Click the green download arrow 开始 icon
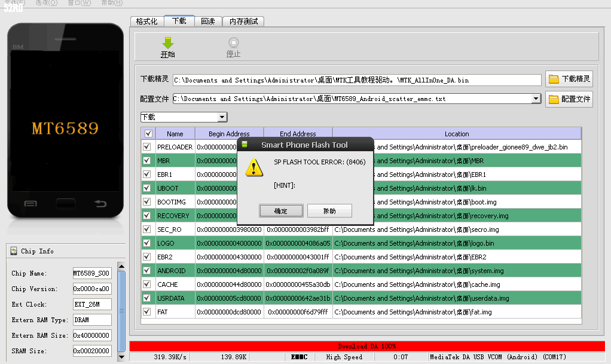 point(167,42)
